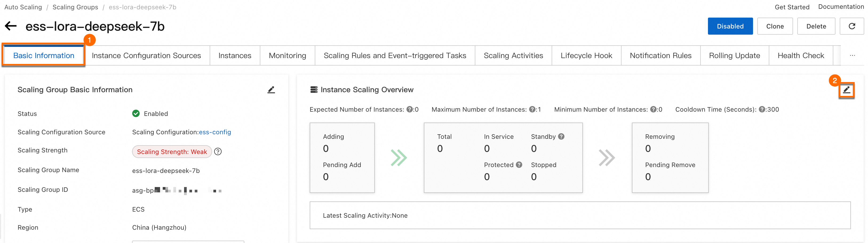868x243 pixels.
Task: Edit Instance Scaling Overview pencil icon
Action: click(x=846, y=90)
